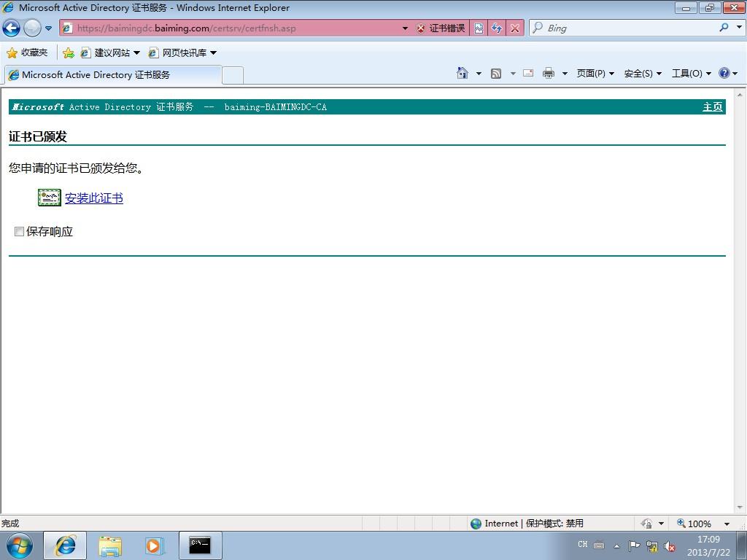This screenshot has height=560, width=747.
Task: Click the 主页 link in header
Action: tap(712, 106)
